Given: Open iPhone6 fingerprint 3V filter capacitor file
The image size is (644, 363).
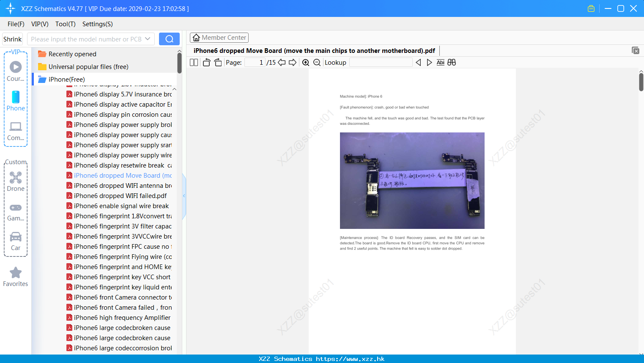Looking at the screenshot, I should click(x=119, y=226).
